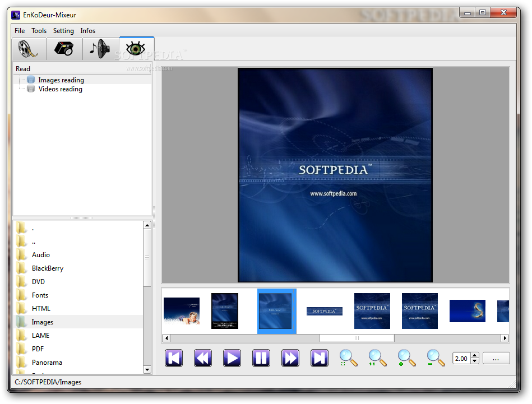Click the Videos reading database icon
The height and width of the screenshot is (404, 532).
[31, 89]
